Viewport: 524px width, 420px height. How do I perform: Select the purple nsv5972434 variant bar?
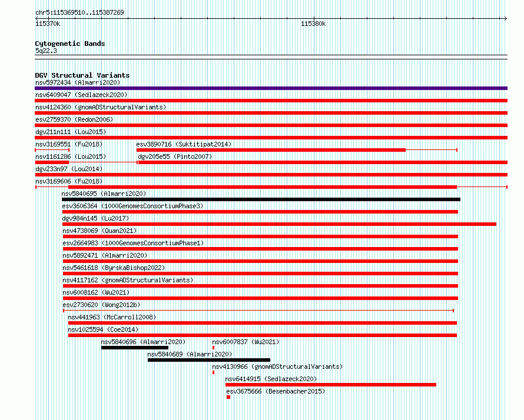(x=271, y=88)
